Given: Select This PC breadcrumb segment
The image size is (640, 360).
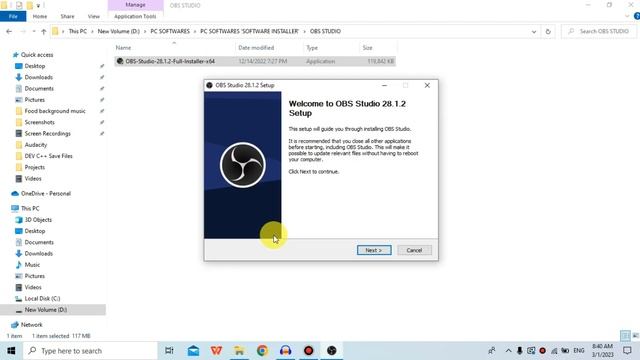Looking at the screenshot, I should click(78, 31).
